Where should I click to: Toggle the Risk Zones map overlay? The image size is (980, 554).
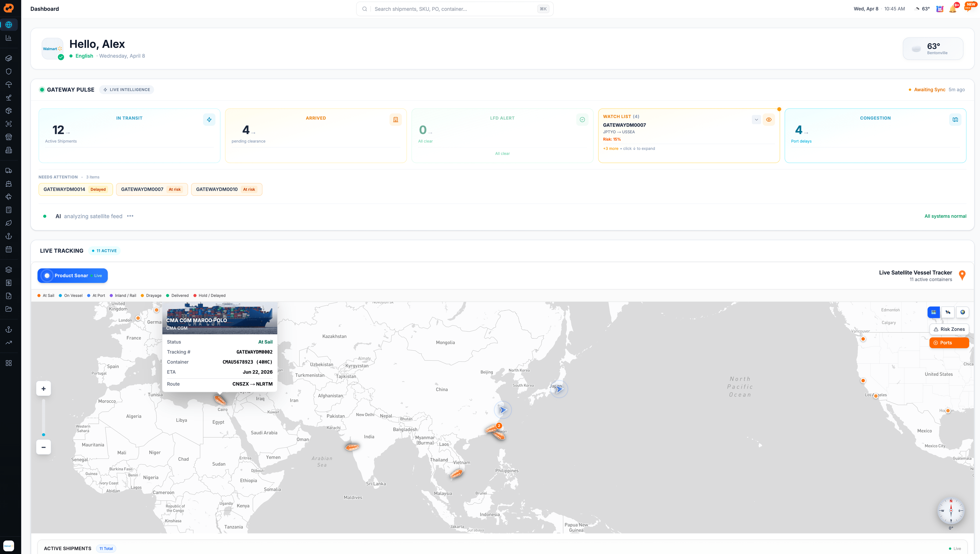pyautogui.click(x=949, y=329)
